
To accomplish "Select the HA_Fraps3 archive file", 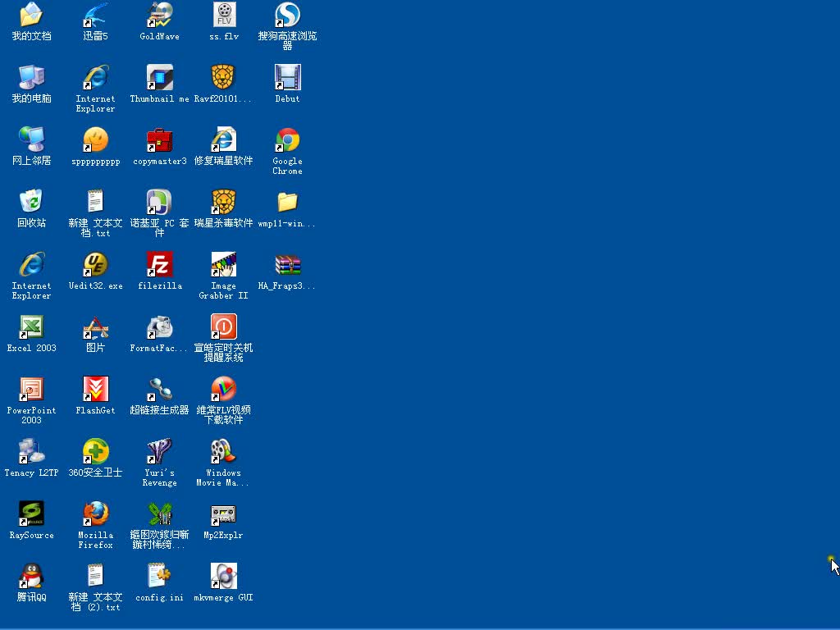I will [287, 265].
